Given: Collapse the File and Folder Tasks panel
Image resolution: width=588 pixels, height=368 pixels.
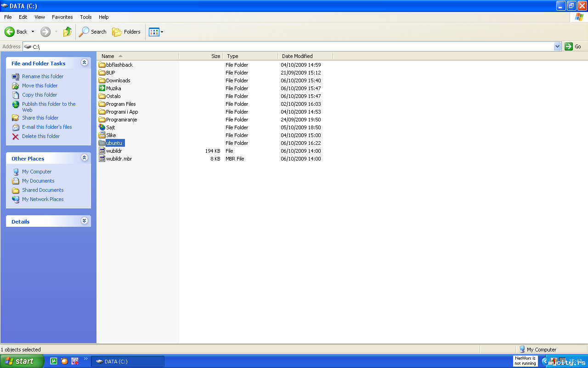Looking at the screenshot, I should pyautogui.click(x=84, y=63).
